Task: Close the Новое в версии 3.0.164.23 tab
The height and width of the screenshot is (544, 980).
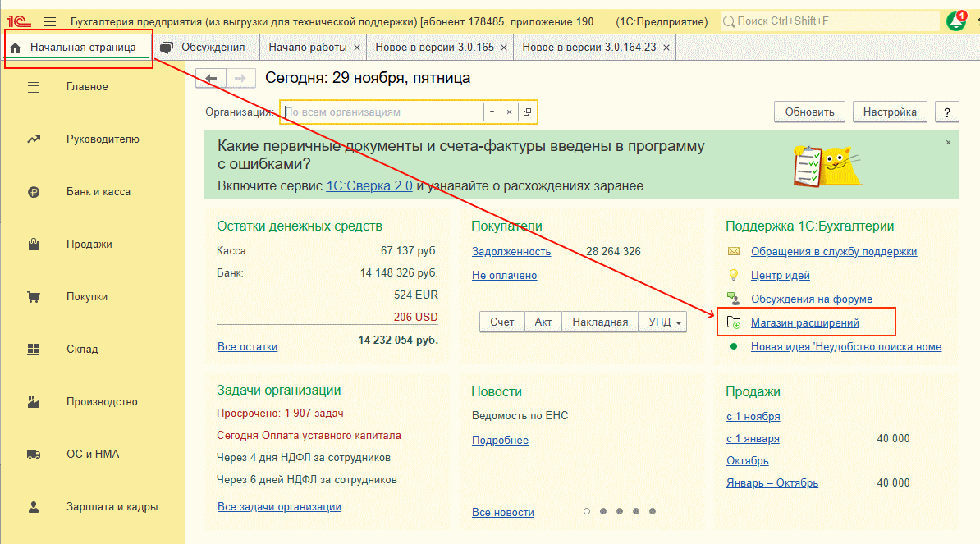Action: click(666, 48)
